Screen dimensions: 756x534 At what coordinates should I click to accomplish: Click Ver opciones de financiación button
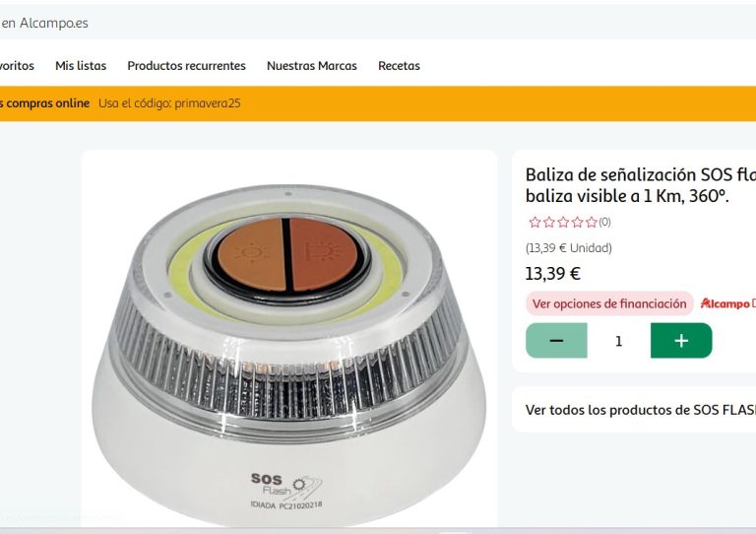[609, 303]
